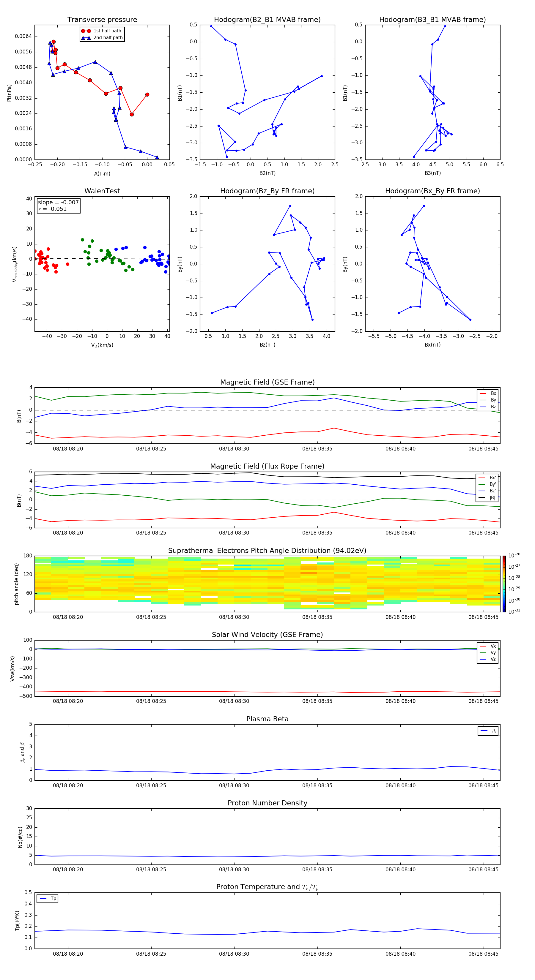This screenshot has height=980, width=535.
Task: Click '08/18 08:30' tick under GSE magnetic field
Action: tap(234, 448)
